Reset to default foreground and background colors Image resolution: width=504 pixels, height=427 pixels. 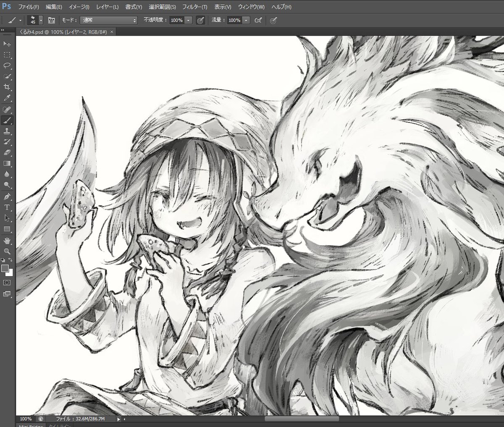(x=3, y=260)
